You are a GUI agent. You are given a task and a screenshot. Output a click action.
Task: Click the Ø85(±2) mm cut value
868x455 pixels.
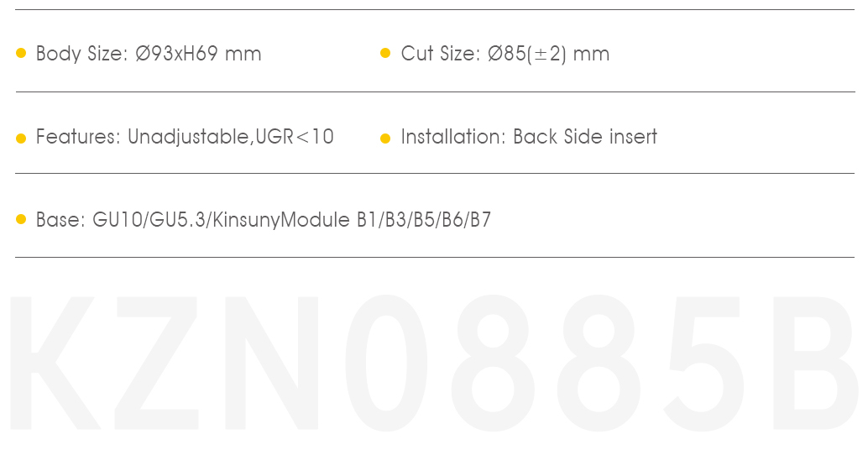549,54
